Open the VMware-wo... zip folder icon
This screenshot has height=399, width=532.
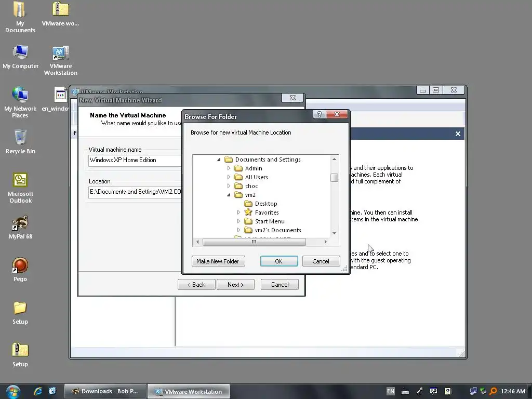pyautogui.click(x=60, y=14)
